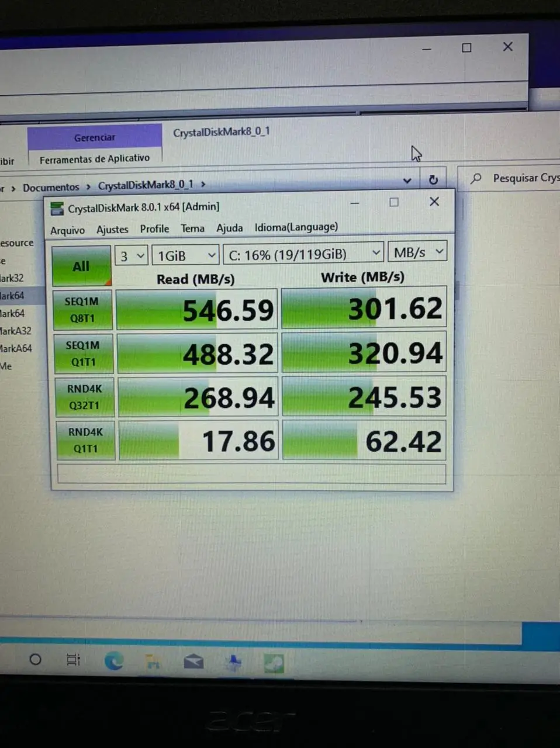Open the MB/s unit dropdown
Image resolution: width=560 pixels, height=748 pixels.
point(418,252)
